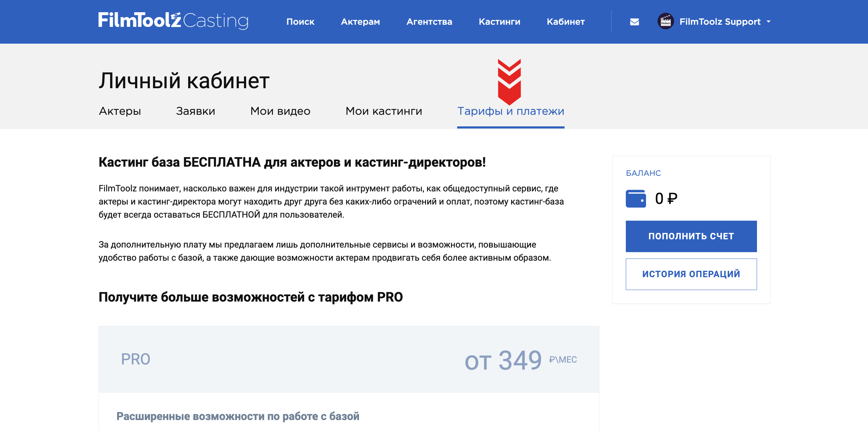Screen dimensions: 868x431
Task: Open the envelope messages icon
Action: [x=634, y=22]
